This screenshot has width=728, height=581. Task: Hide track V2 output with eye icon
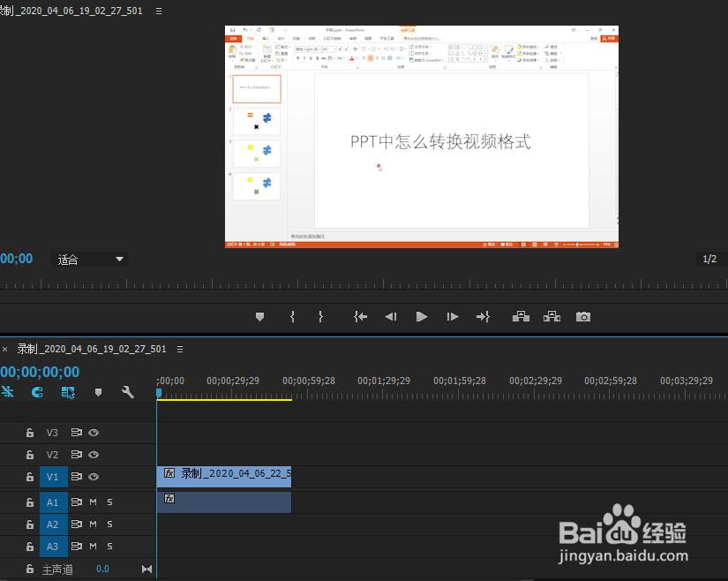(94, 455)
